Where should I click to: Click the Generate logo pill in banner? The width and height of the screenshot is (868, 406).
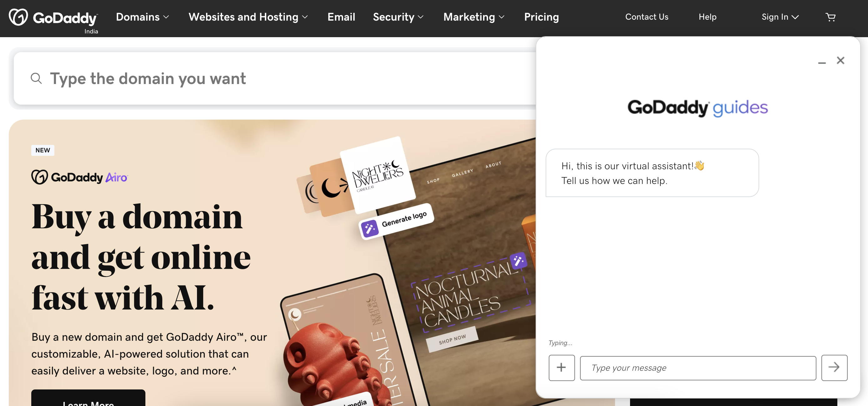396,221
